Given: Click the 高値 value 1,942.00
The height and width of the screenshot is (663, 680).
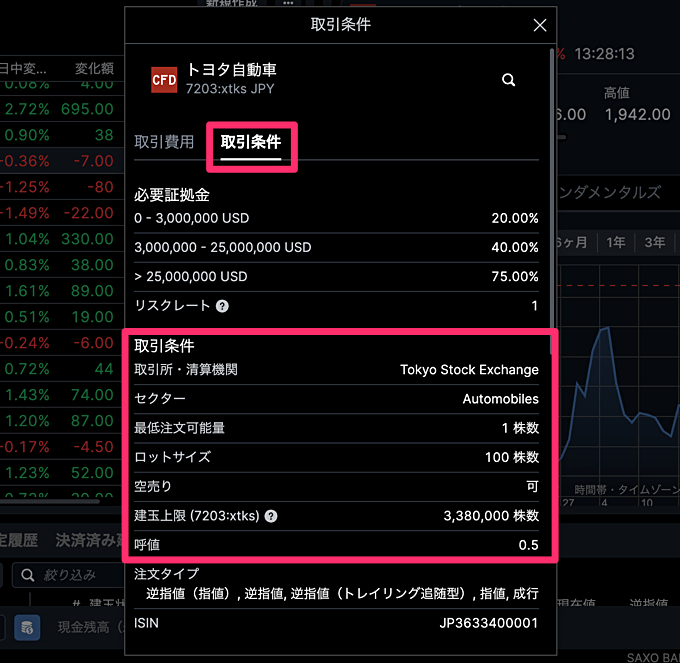Looking at the screenshot, I should click(638, 114).
